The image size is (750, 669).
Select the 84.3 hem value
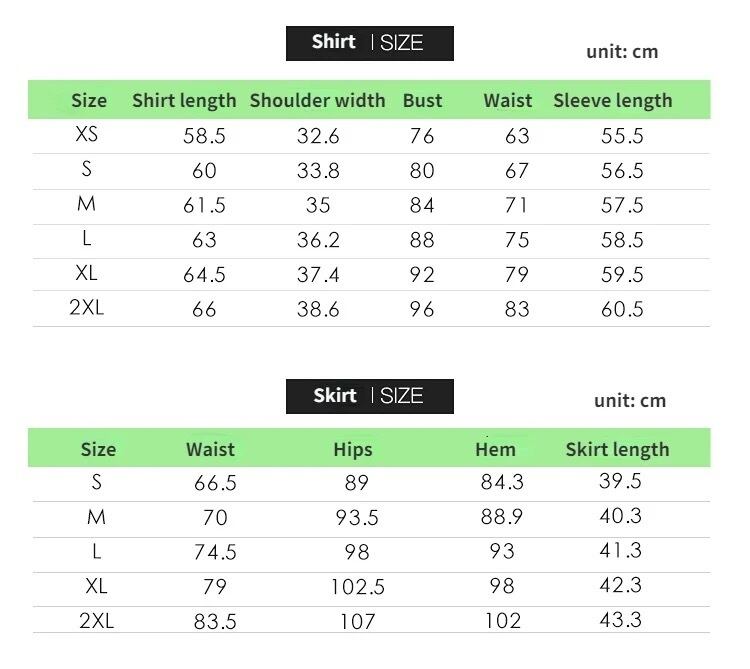[502, 483]
